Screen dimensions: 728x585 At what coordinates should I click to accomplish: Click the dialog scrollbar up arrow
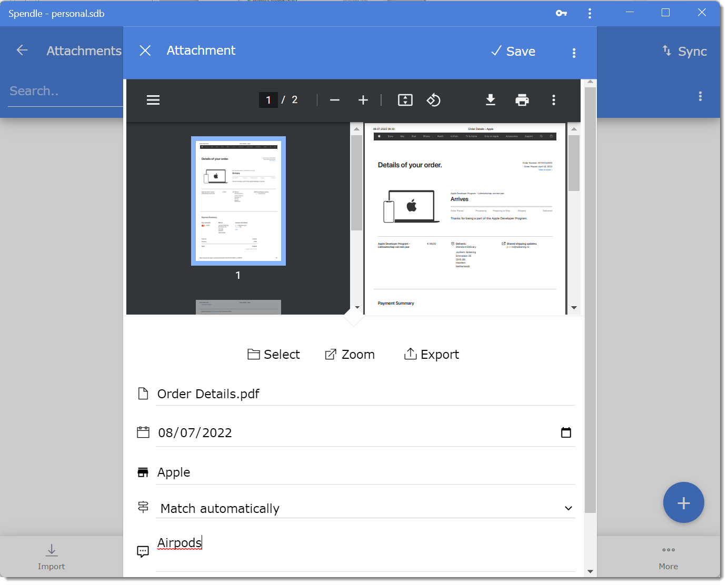point(590,82)
